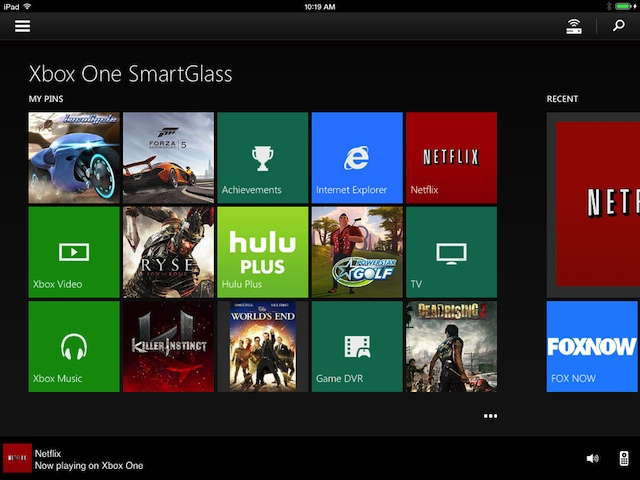Open the hamburger menu
This screenshot has height=480, width=640.
pyautogui.click(x=22, y=26)
